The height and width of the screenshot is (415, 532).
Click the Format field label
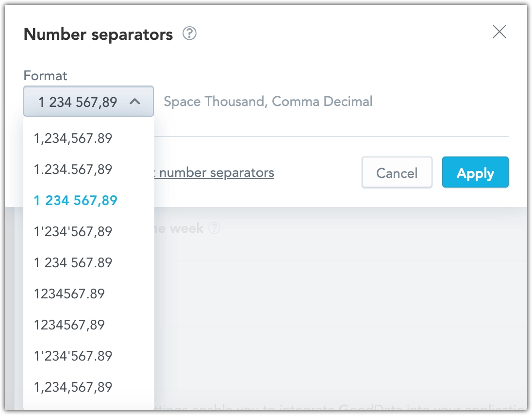click(45, 76)
